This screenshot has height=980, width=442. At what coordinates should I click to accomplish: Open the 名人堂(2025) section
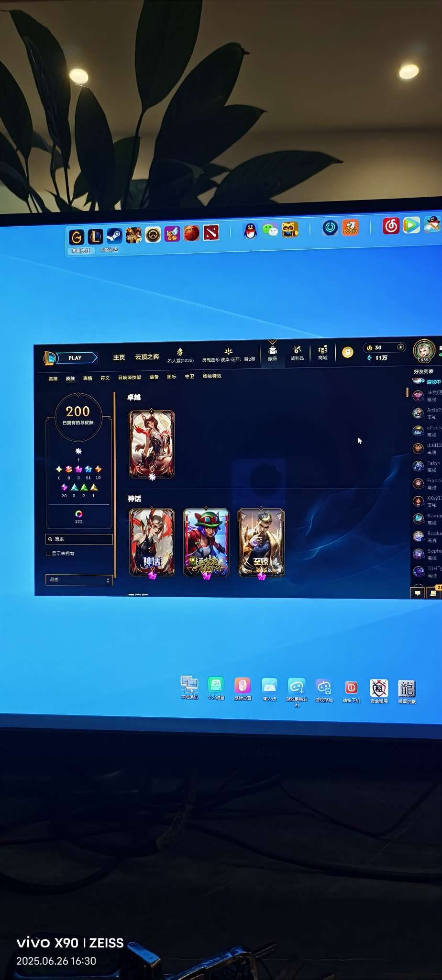click(x=180, y=356)
